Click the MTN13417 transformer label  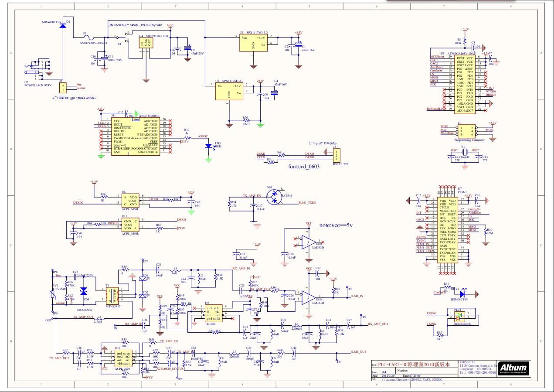(x=113, y=306)
